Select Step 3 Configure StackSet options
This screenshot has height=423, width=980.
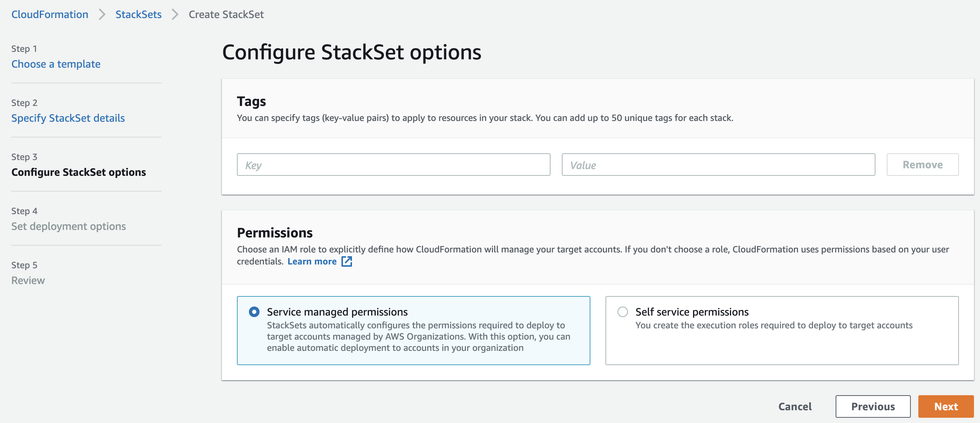click(79, 172)
